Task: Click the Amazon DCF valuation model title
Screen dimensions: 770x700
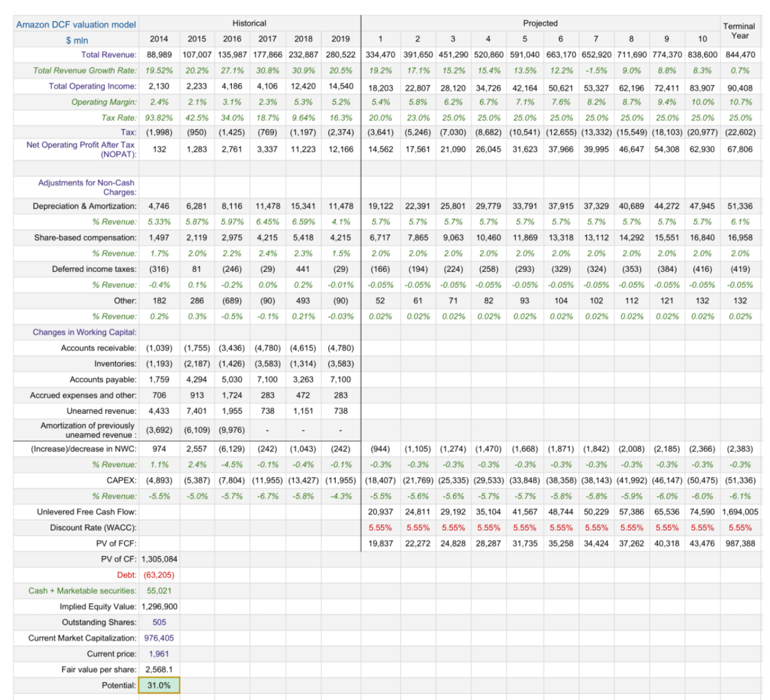Action: coord(76,24)
